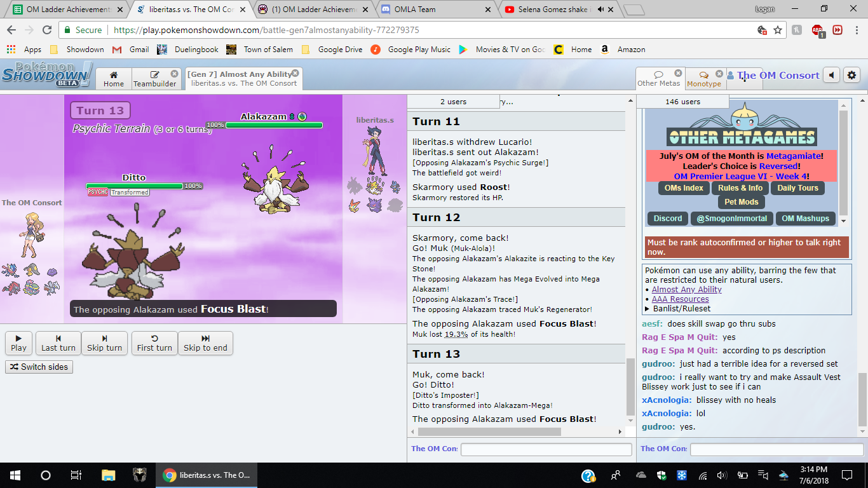Open Amazon bookmark
Viewport: 868px width, 488px height.
point(622,50)
